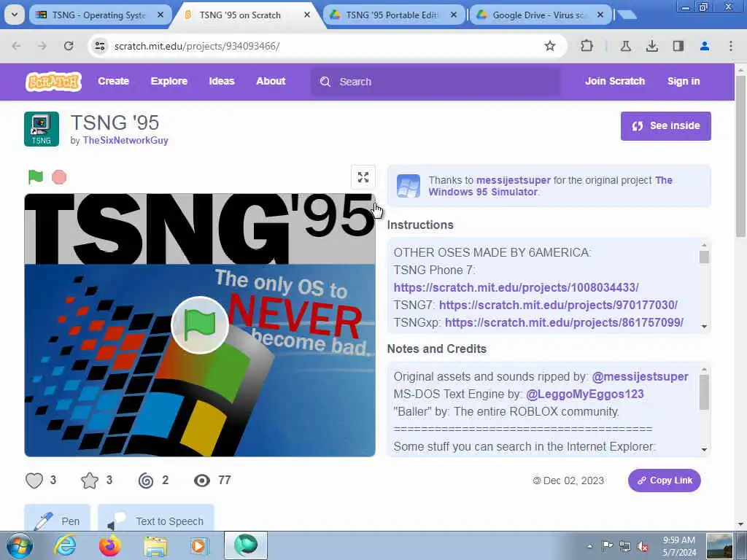Go forward in browser history
Image resolution: width=747 pixels, height=560 pixels.
coord(42,46)
